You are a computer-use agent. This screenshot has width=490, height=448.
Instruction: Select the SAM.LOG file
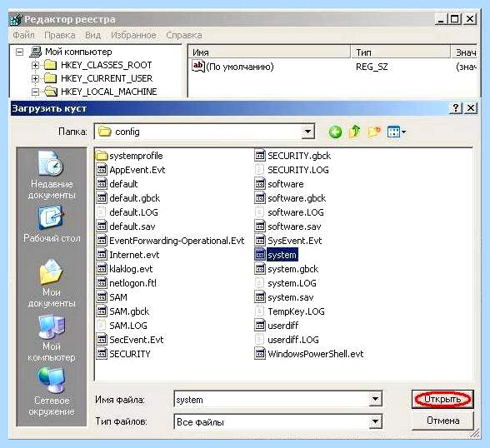122,326
